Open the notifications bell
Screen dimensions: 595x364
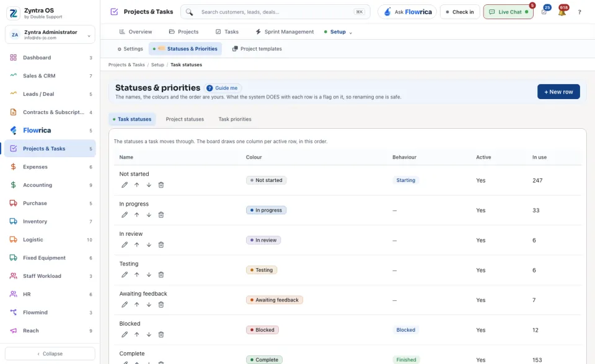coord(562,12)
